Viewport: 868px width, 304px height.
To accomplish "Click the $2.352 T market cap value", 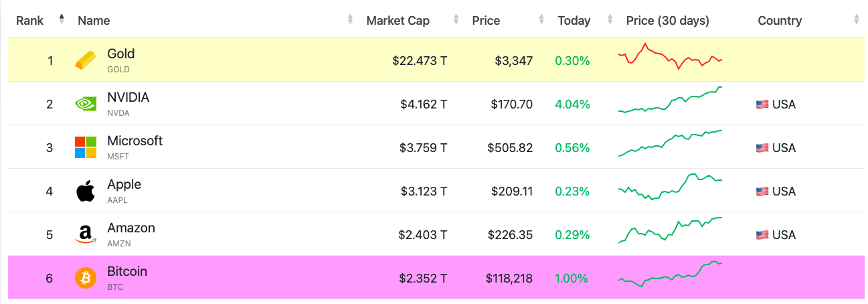I will 424,279.
